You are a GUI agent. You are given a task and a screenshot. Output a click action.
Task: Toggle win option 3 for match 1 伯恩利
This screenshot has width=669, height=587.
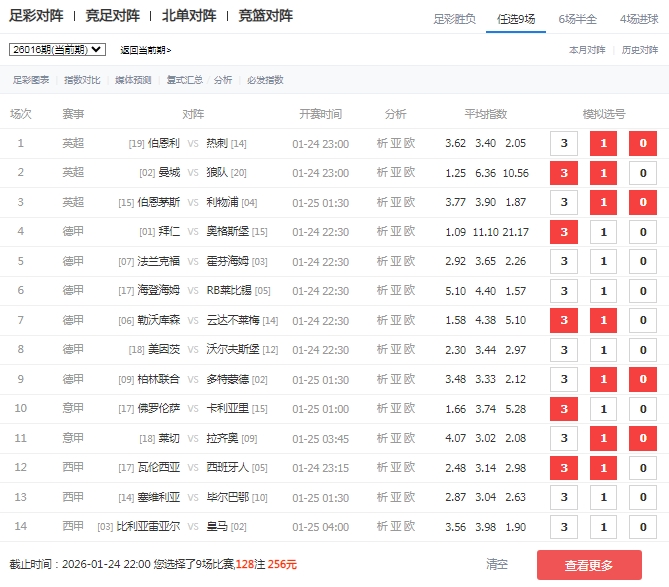pyautogui.click(x=564, y=143)
